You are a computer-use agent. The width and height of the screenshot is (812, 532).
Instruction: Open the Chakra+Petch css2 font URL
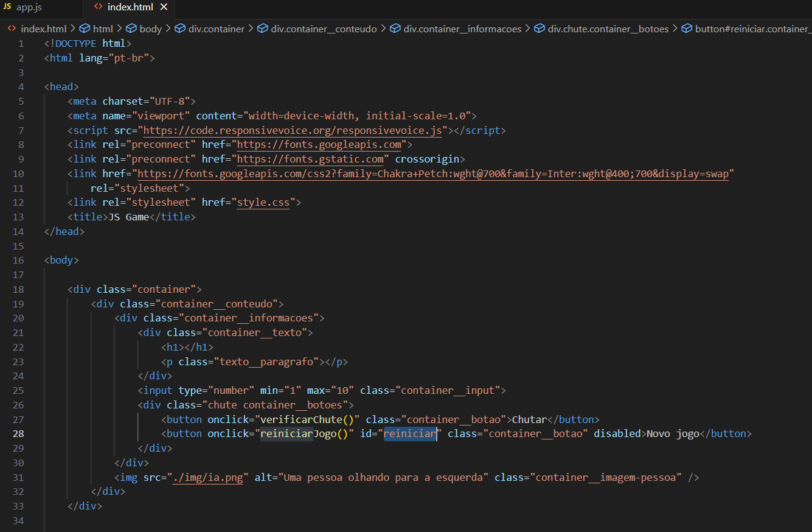click(x=433, y=173)
